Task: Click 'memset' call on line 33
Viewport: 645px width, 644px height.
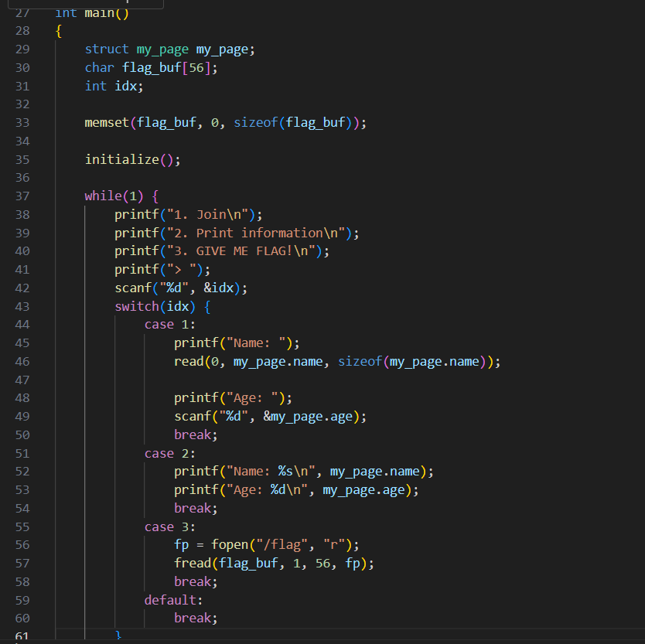Action: click(x=107, y=123)
